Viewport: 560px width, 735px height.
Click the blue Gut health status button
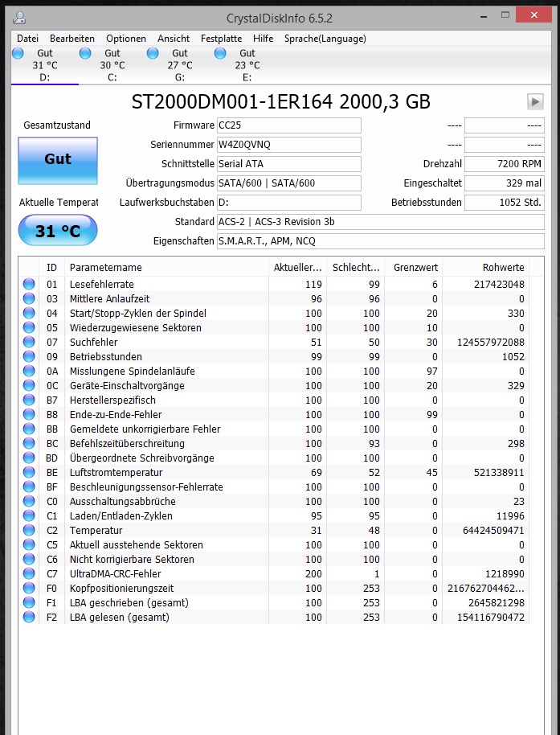tap(58, 160)
